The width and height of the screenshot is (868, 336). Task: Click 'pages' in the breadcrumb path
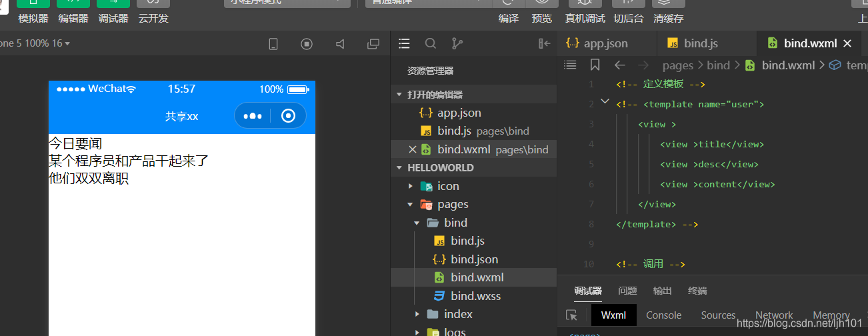point(678,65)
